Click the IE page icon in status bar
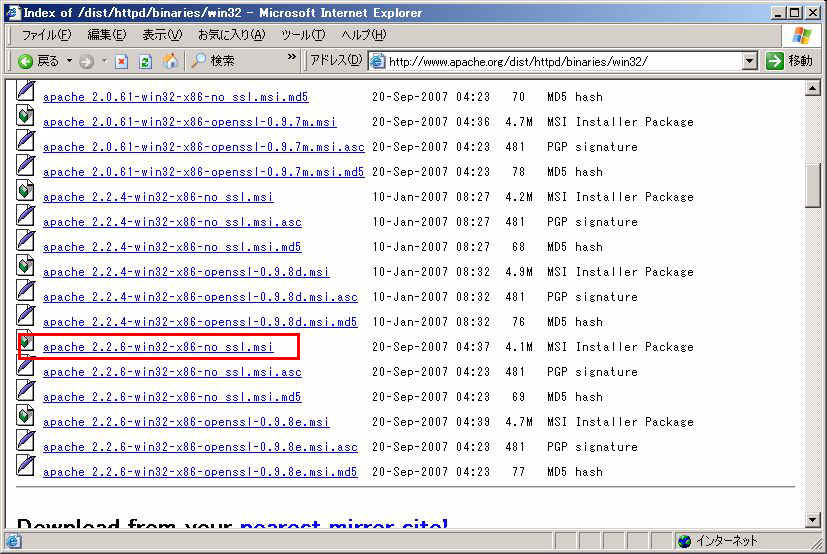Viewport: 827px width, 554px height. (x=14, y=541)
